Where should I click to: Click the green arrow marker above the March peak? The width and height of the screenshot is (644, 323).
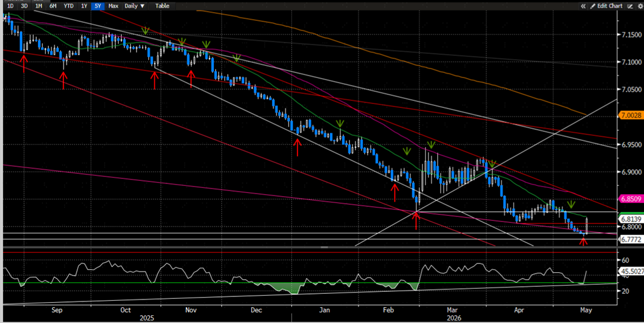[431, 145]
